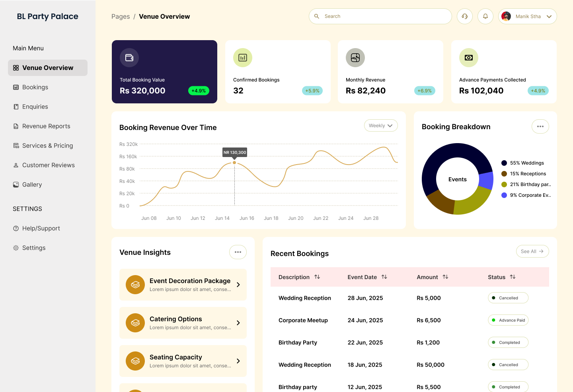Click the Gallery image icon in sidebar
This screenshot has width=573, height=392.
click(x=16, y=184)
